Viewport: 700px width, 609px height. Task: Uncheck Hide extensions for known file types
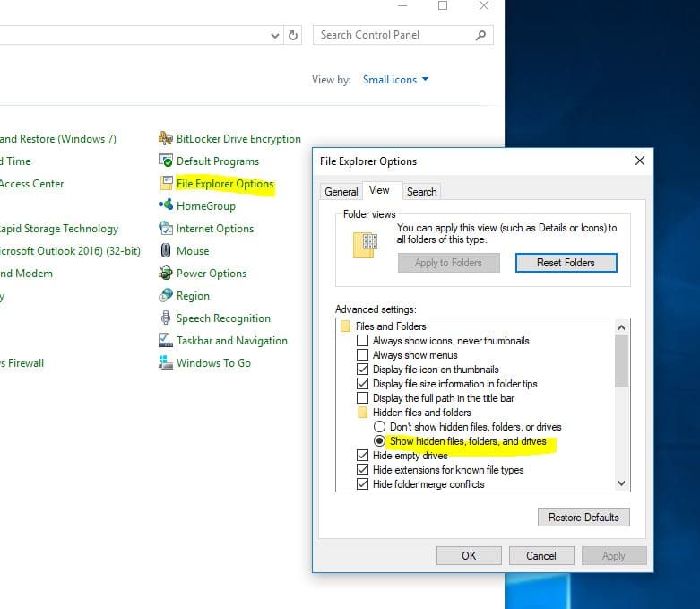point(363,470)
